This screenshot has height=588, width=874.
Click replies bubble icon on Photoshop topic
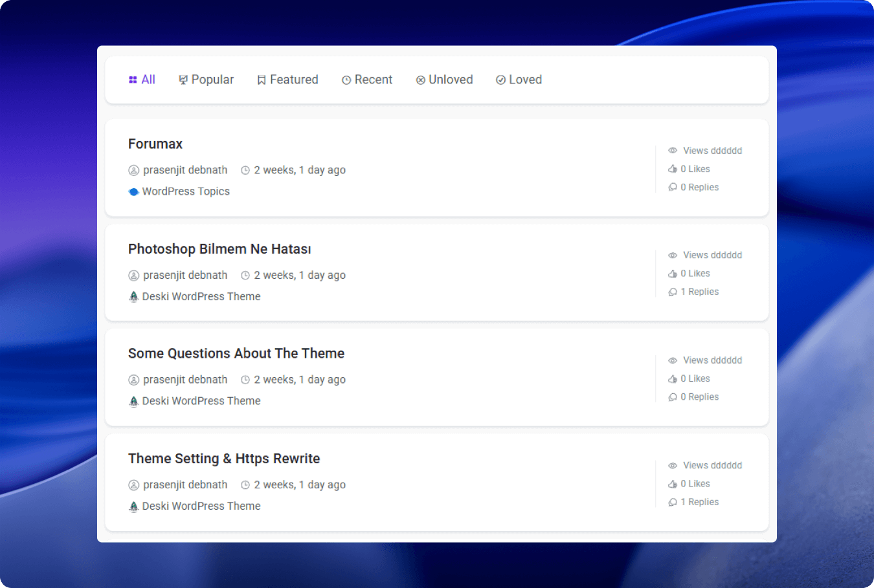(x=673, y=292)
